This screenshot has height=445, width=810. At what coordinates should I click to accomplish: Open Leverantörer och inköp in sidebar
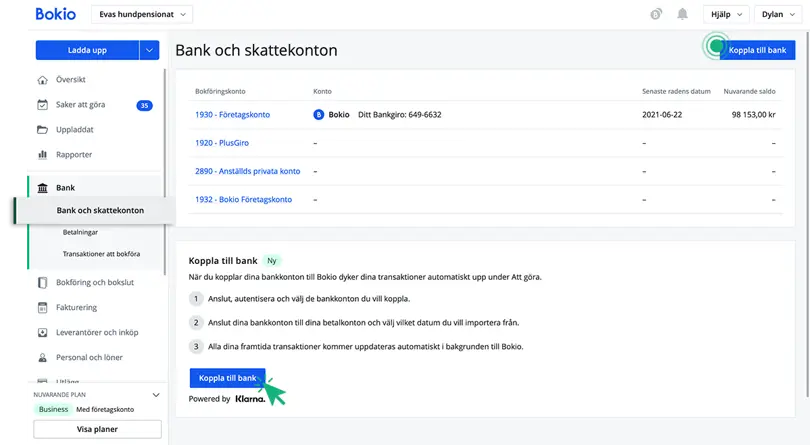97,332
